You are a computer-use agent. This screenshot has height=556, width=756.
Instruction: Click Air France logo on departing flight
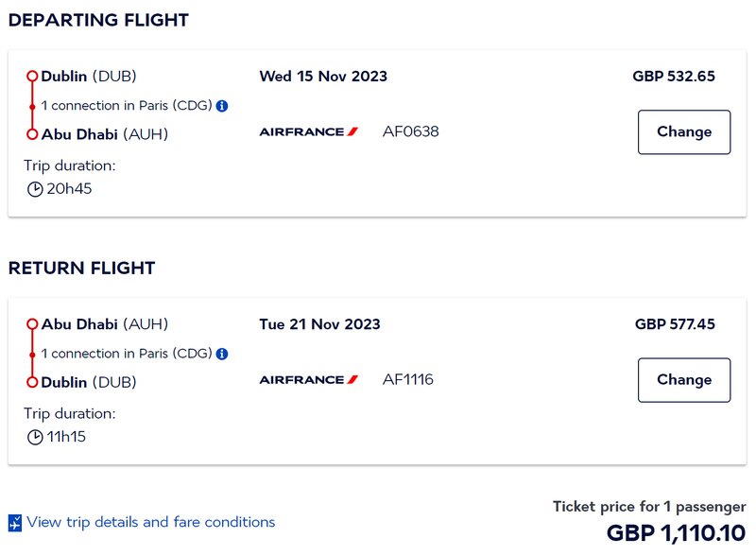coord(309,131)
